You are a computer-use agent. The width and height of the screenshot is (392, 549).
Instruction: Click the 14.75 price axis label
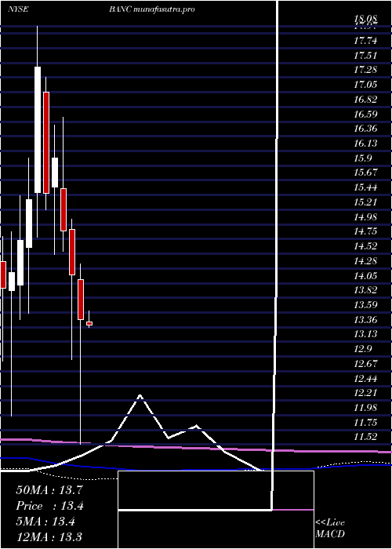pos(365,231)
